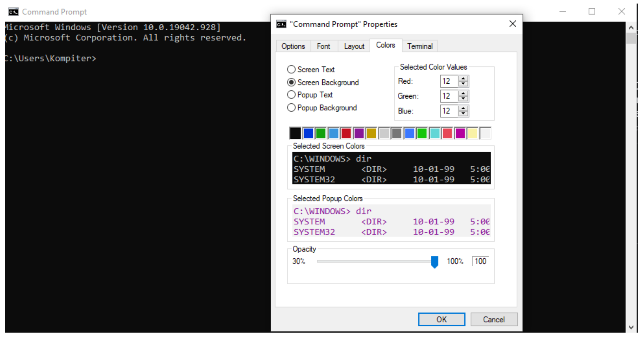Viewport: 644px width, 337px height.
Task: Pick the magenta color swatch
Action: click(460, 133)
